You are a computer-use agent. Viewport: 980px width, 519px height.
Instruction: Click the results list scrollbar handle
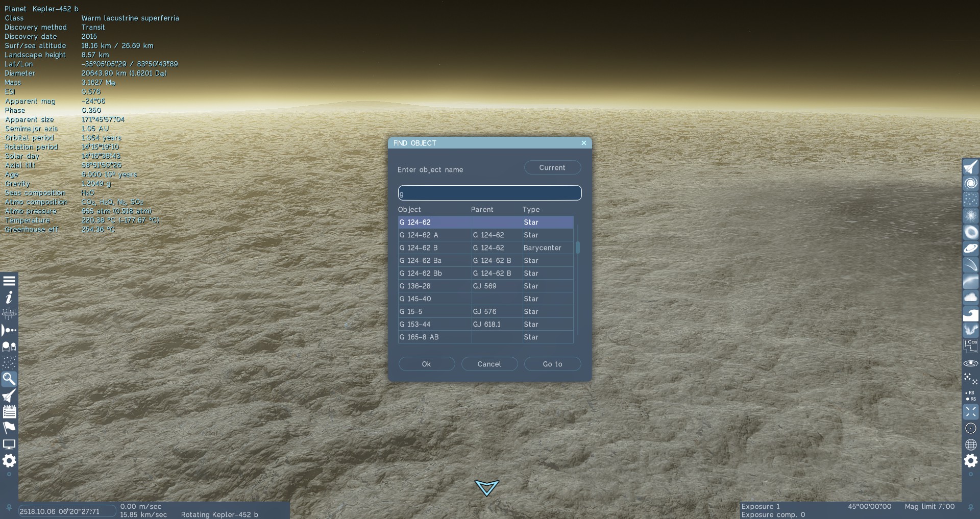(577, 248)
